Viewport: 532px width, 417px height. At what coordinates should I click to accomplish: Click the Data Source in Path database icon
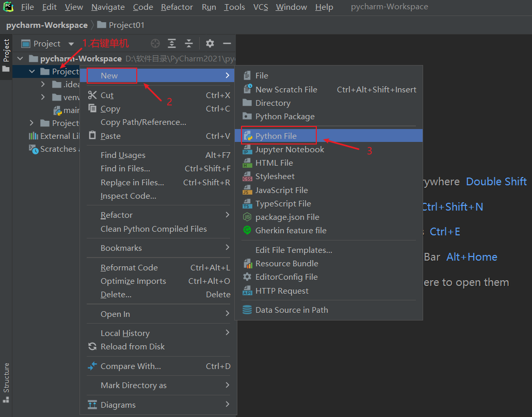[x=247, y=310]
